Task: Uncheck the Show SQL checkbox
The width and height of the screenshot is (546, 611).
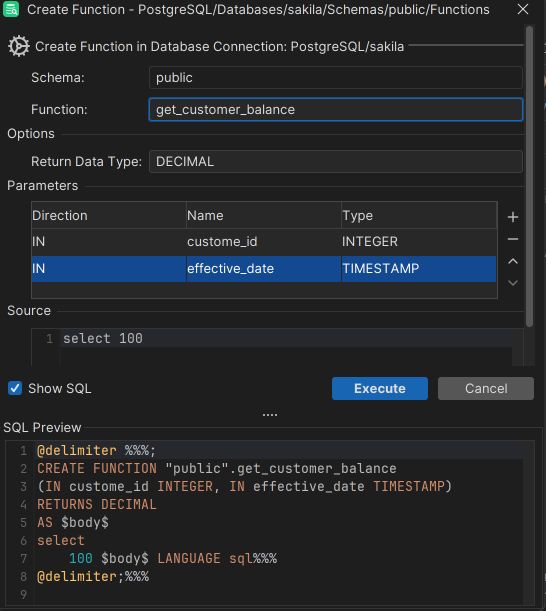Action: click(15, 388)
